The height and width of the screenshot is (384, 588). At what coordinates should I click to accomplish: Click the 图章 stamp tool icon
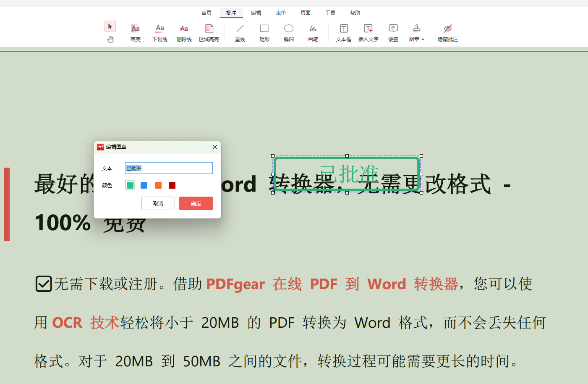tap(417, 29)
